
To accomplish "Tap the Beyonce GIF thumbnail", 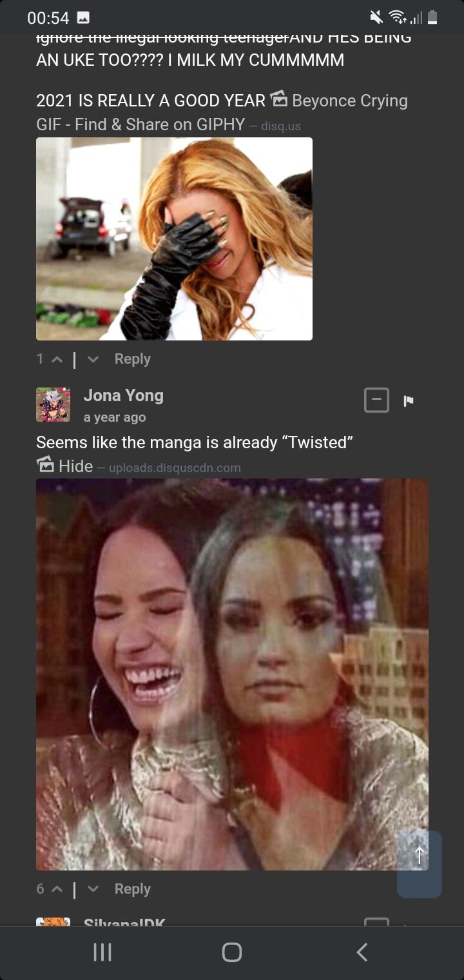I will [174, 239].
